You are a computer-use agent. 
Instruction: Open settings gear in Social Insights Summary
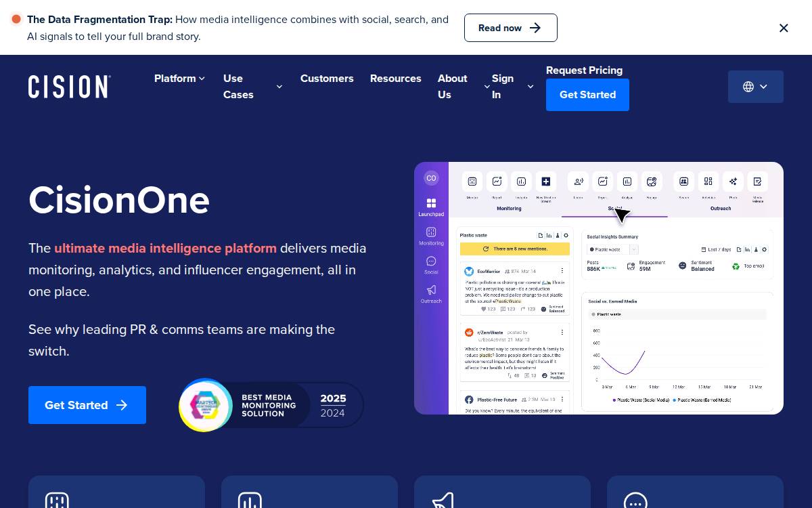tap(765, 249)
